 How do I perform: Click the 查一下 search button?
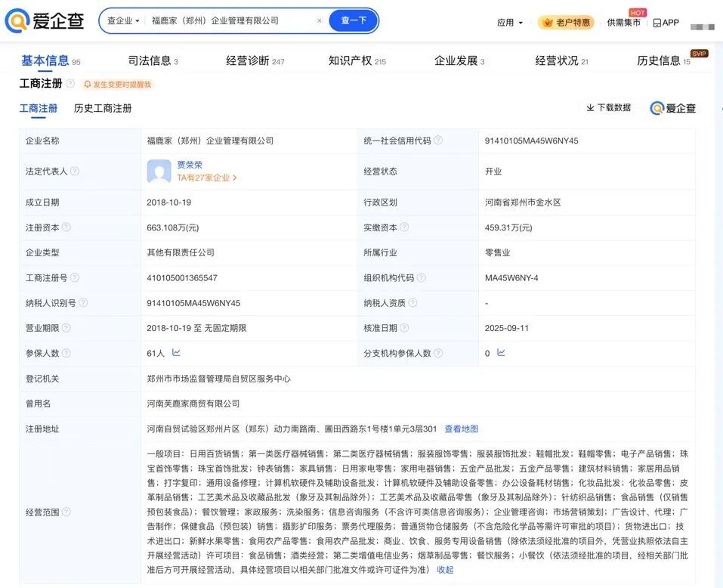(353, 21)
